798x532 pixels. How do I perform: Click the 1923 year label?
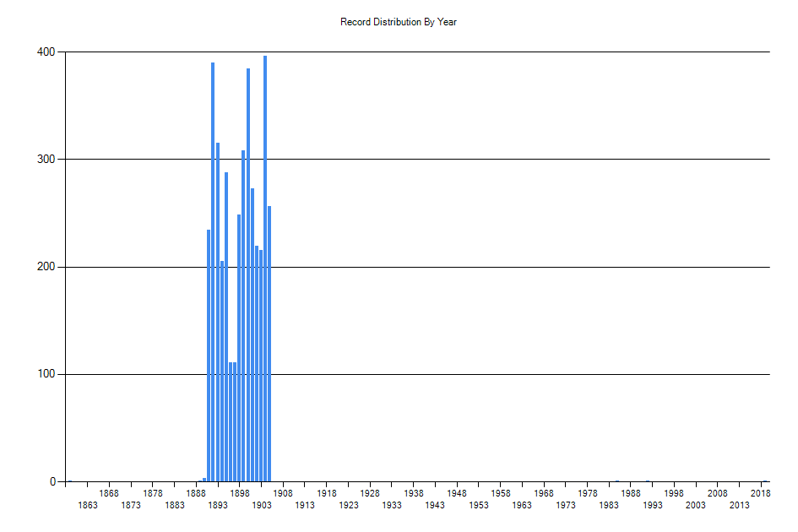point(349,505)
